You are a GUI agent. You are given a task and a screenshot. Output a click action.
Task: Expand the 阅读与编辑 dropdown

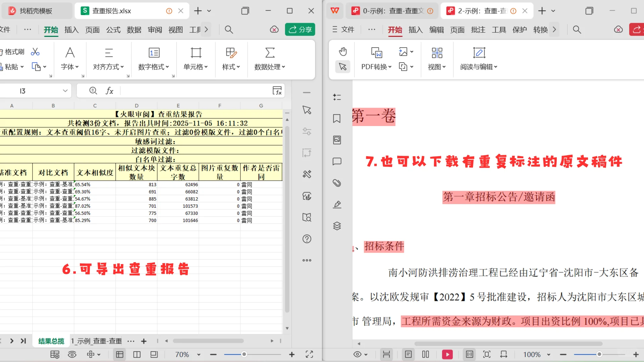point(479,66)
